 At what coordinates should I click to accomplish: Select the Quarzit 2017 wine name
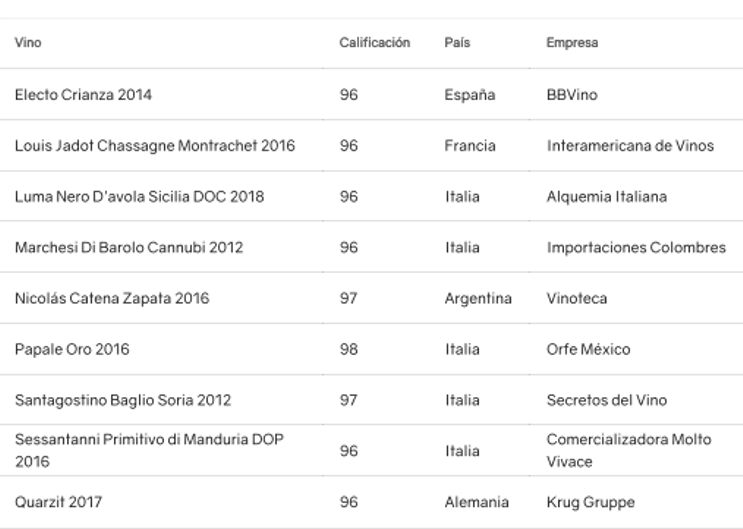[58, 502]
